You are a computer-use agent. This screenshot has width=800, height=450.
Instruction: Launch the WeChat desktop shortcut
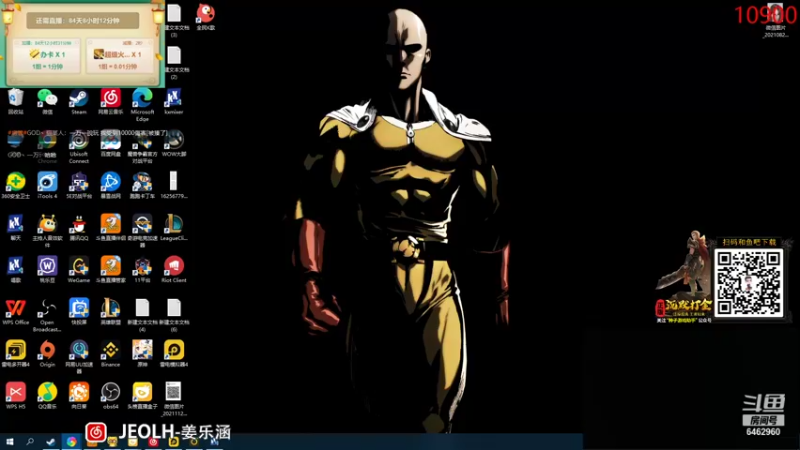click(x=47, y=100)
